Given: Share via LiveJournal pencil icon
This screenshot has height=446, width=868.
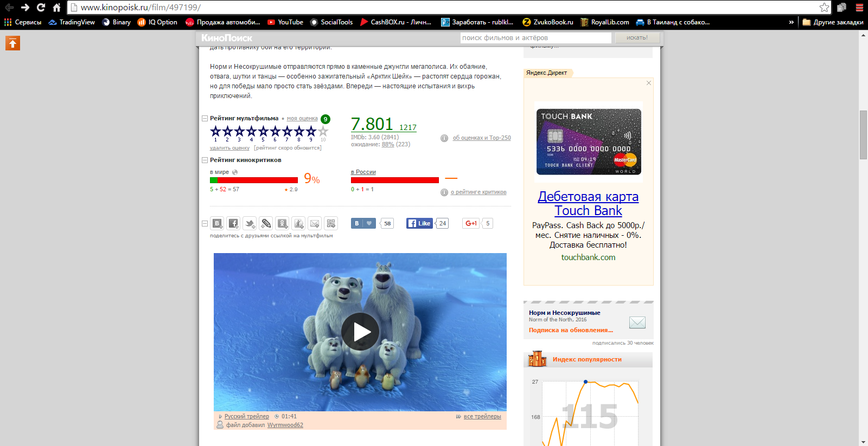Looking at the screenshot, I should click(x=266, y=223).
